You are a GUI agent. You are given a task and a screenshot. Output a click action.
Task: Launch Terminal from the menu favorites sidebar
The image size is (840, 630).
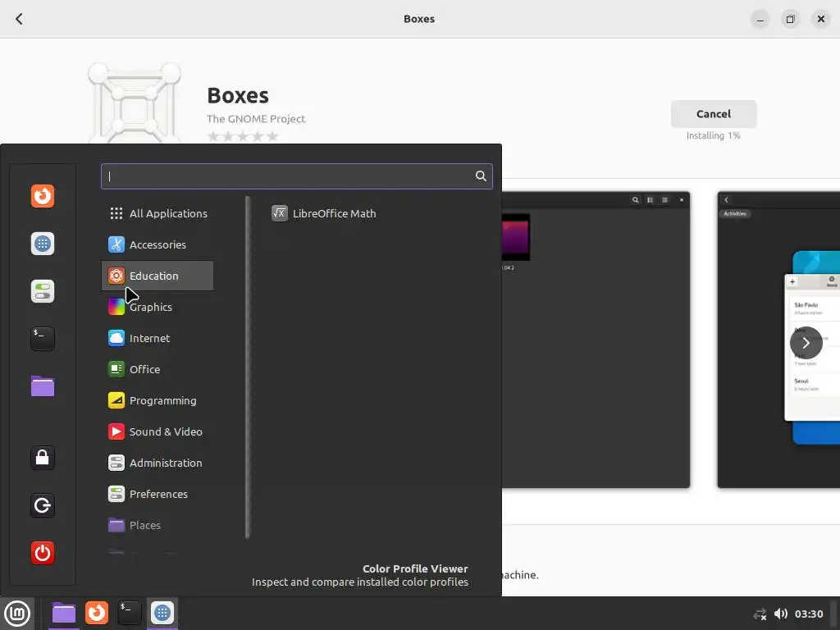(x=43, y=339)
